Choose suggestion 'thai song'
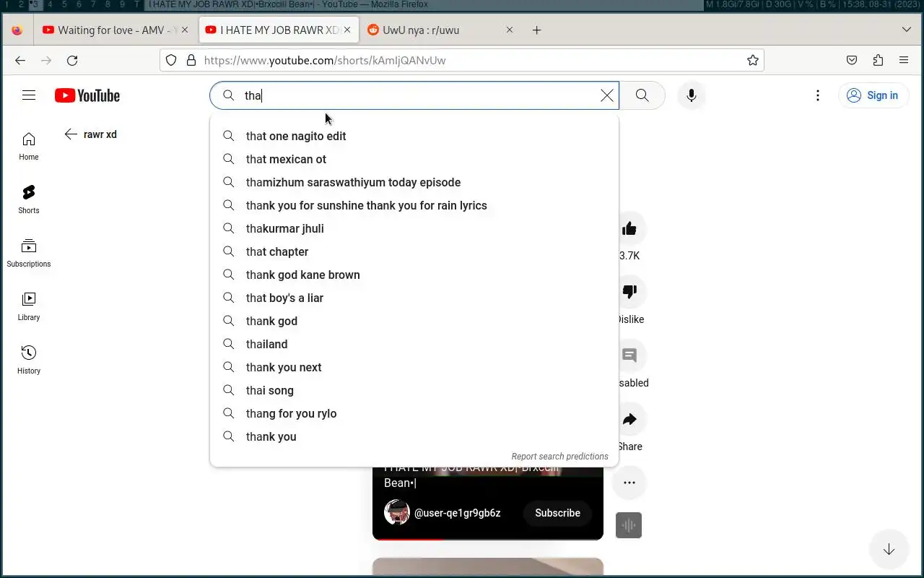 click(414, 390)
